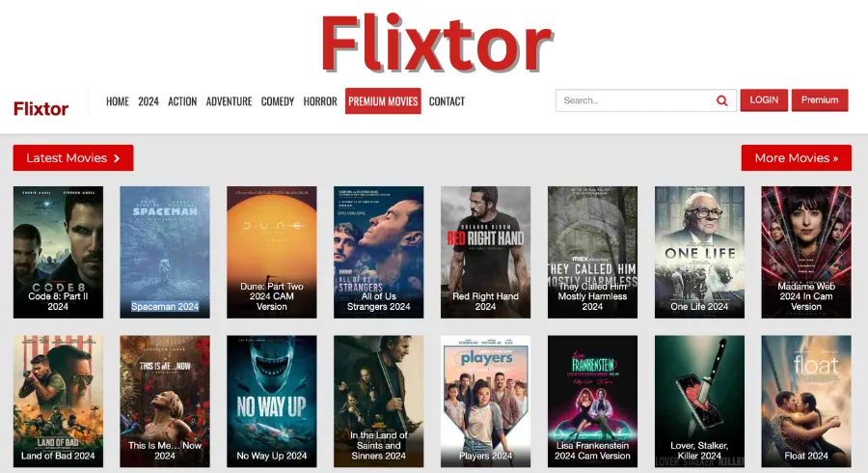This screenshot has width=868, height=473.
Task: Open Dune: Part Two 2024 CAM poster
Action: [x=272, y=252]
